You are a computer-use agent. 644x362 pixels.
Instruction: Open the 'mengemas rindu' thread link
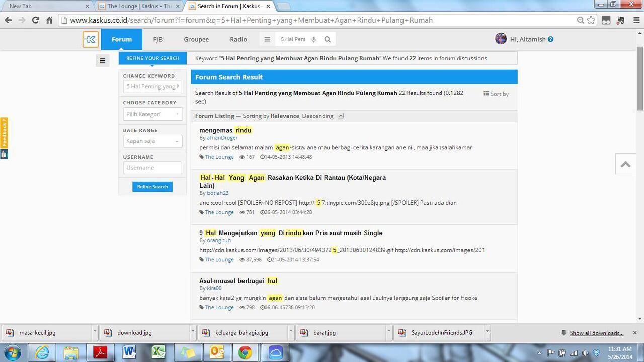(225, 130)
